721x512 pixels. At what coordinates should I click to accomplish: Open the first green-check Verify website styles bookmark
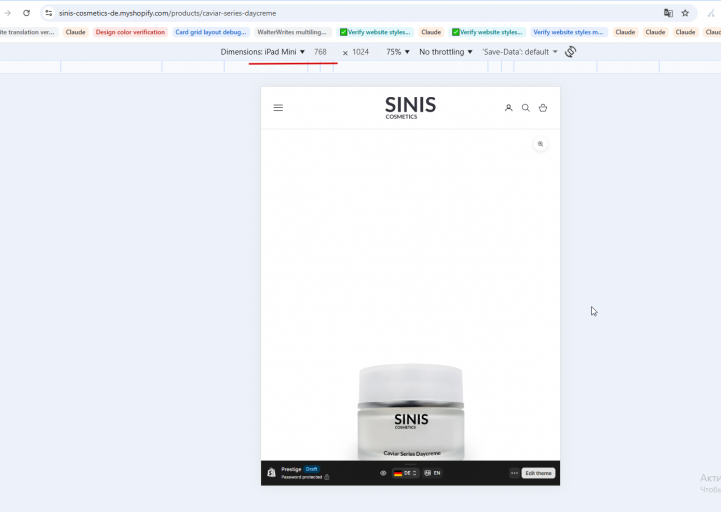pos(375,32)
